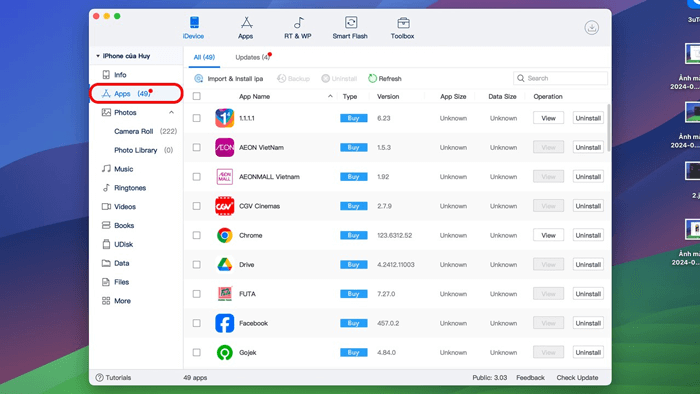Check the 1.1.1.1 row checkbox
The width and height of the screenshot is (700, 394).
click(x=196, y=118)
